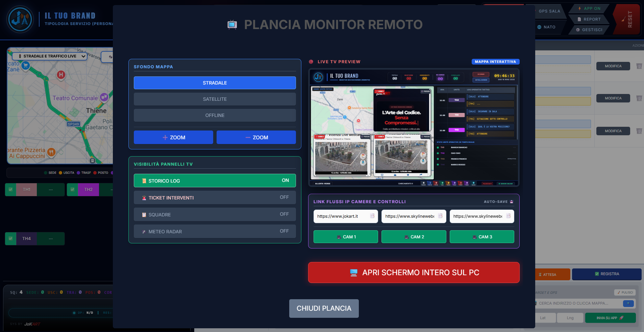644x332 pixels.
Task: Click GPS SALA button in background
Action: pyautogui.click(x=549, y=11)
